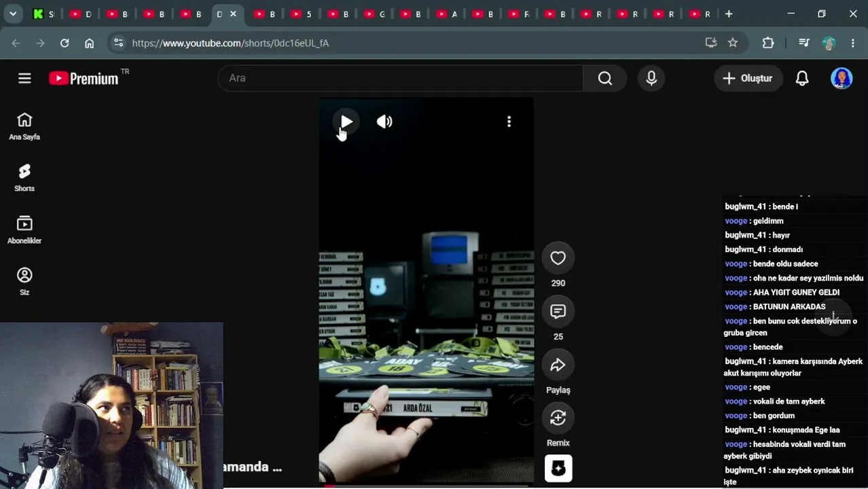Switch to the tab labeled F
Viewport: 868px width, 489px height.
[519, 14]
